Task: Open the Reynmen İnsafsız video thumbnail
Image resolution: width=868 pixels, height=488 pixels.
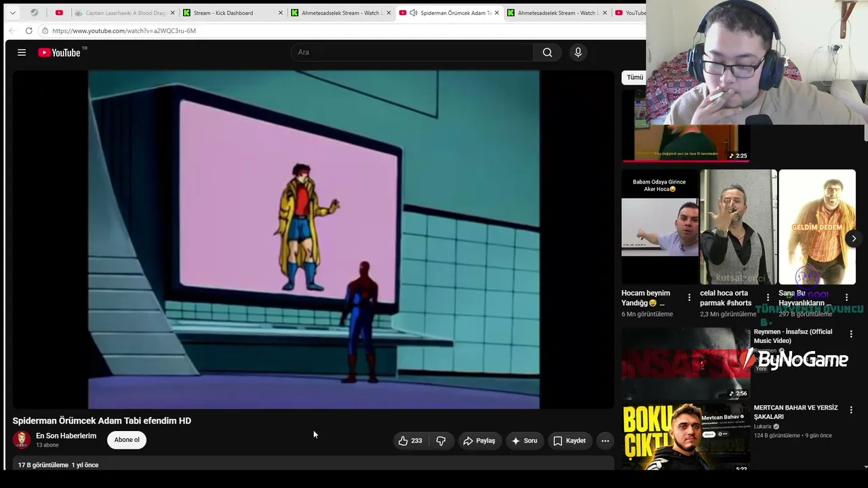Action: [x=686, y=364]
